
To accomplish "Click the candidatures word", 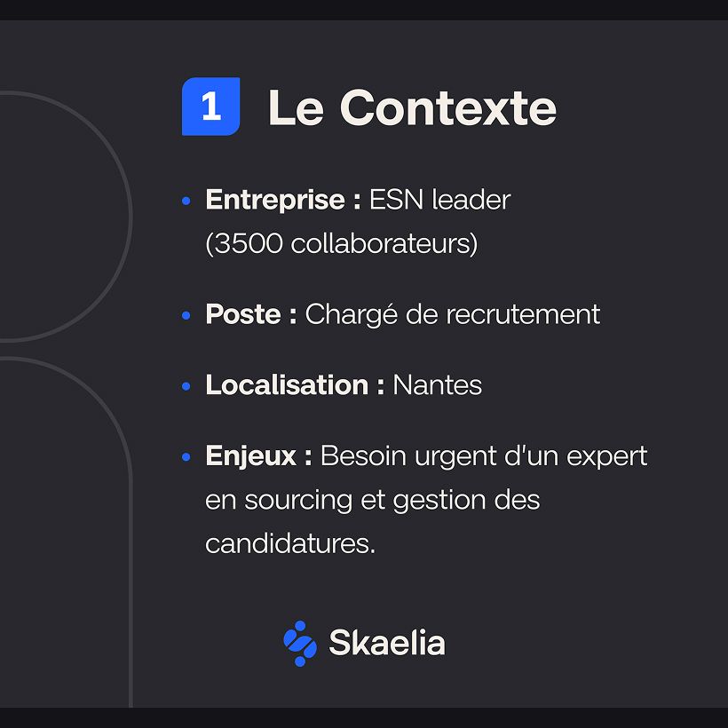I will [290, 543].
